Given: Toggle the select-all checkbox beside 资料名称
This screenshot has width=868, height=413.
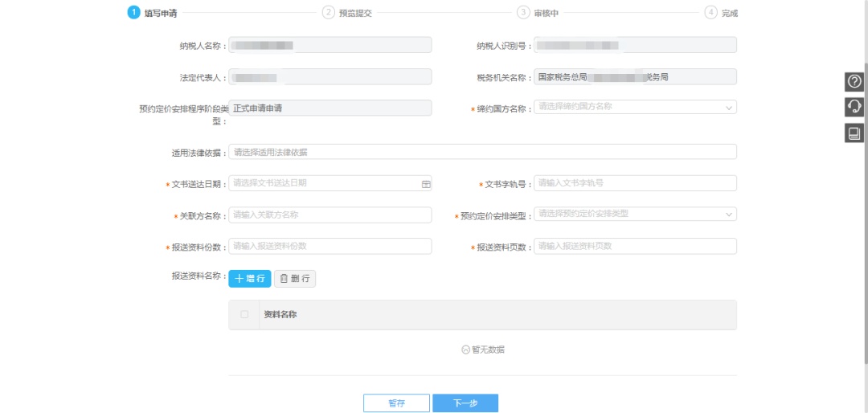Looking at the screenshot, I should (244, 315).
